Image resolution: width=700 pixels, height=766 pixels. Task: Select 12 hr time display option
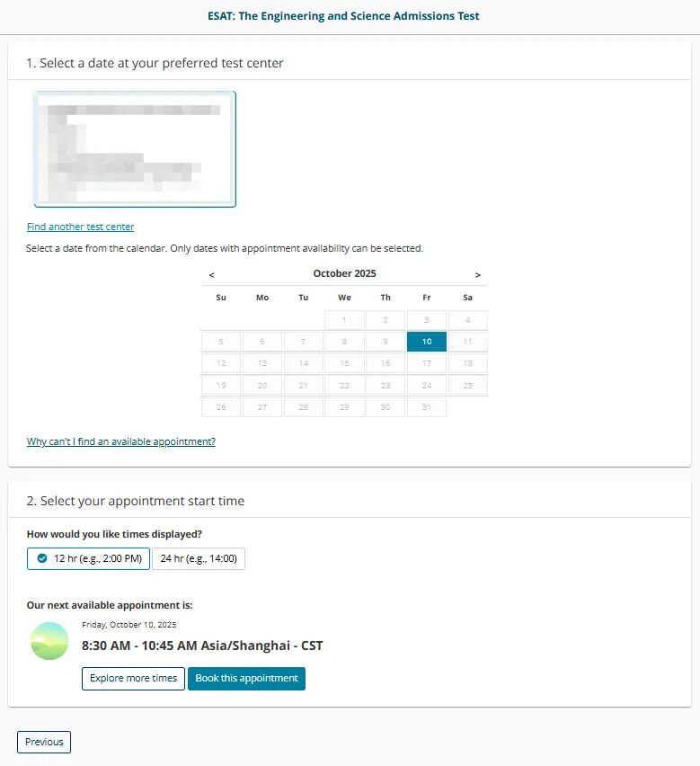[x=88, y=558]
